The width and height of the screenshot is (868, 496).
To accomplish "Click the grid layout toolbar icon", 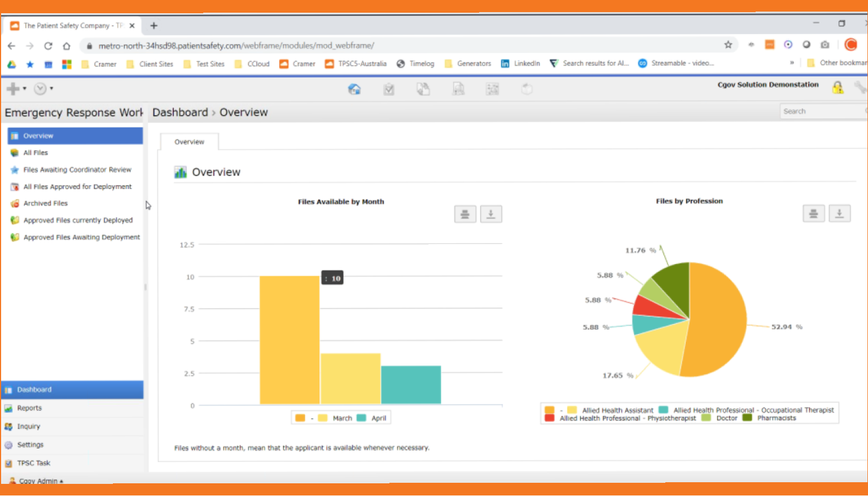I will click(492, 89).
